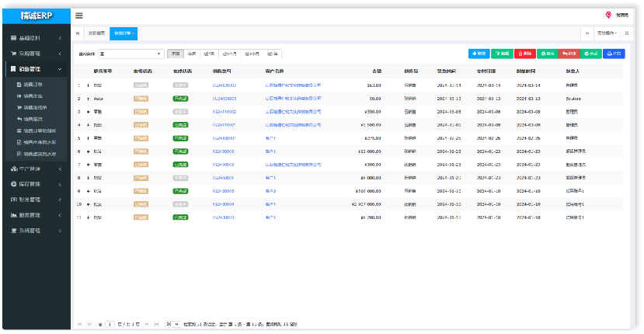644x334 pixels.
Task: Select the 'Last 1 year' date filter
Action: click(x=273, y=54)
